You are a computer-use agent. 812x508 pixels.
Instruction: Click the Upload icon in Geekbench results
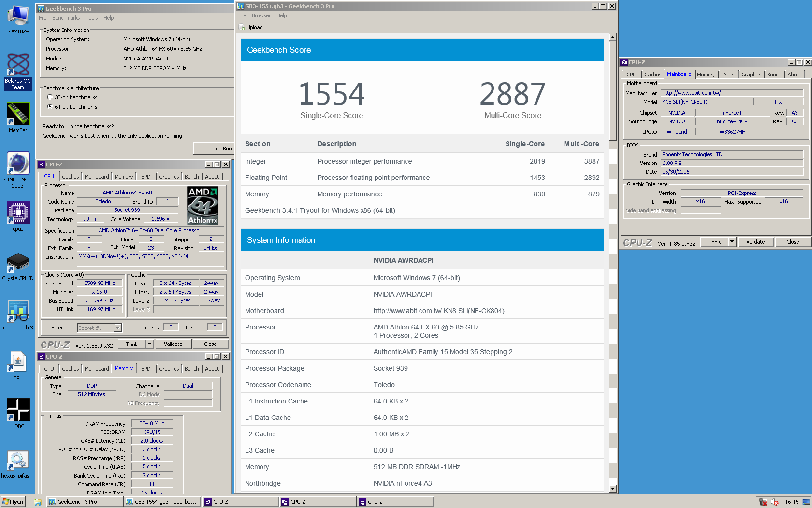pos(242,28)
